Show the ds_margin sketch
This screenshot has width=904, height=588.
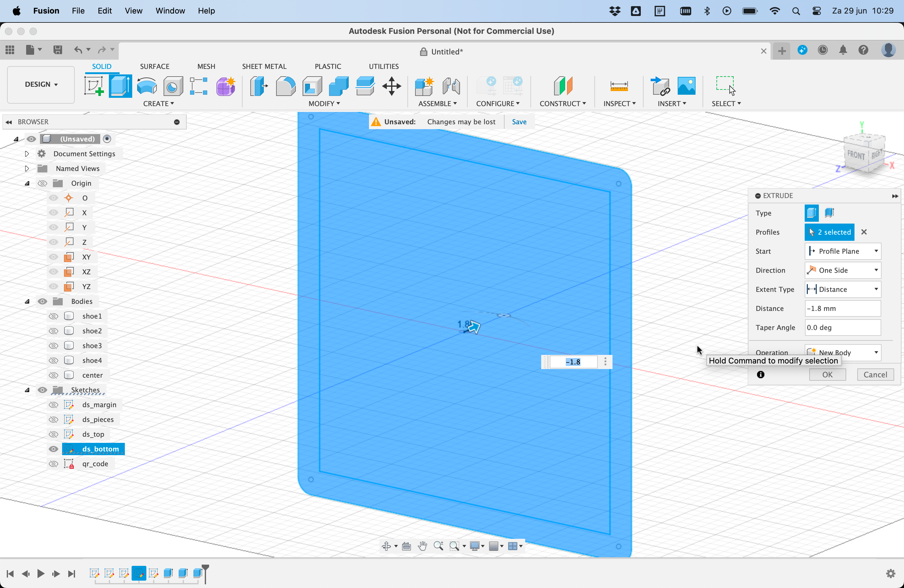pos(54,404)
